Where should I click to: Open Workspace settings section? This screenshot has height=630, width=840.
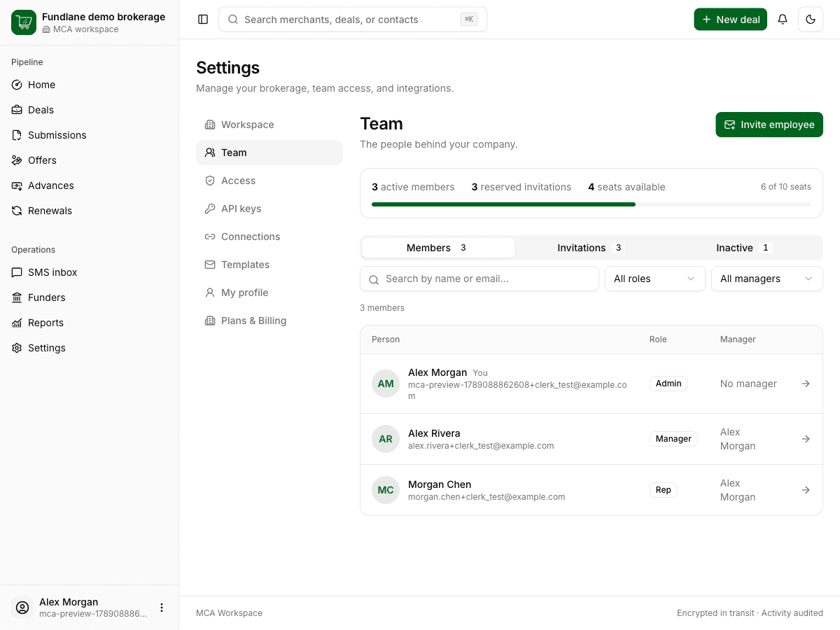click(269, 125)
